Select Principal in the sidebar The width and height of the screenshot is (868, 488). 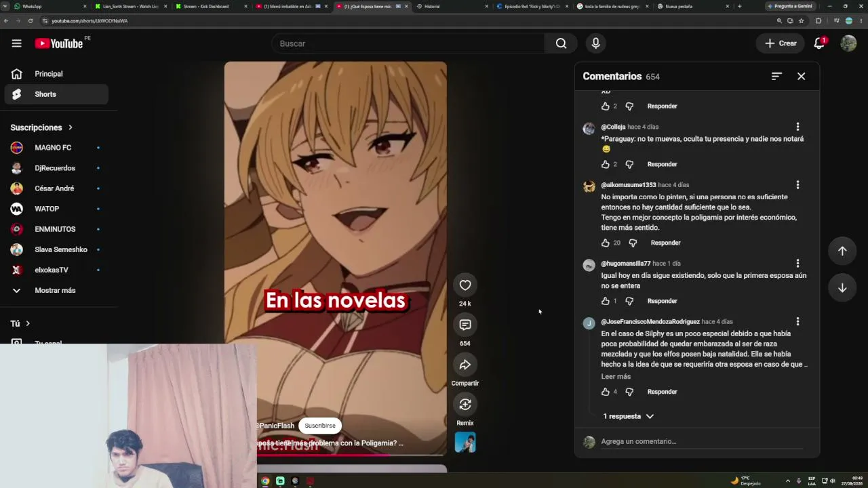[56, 74]
